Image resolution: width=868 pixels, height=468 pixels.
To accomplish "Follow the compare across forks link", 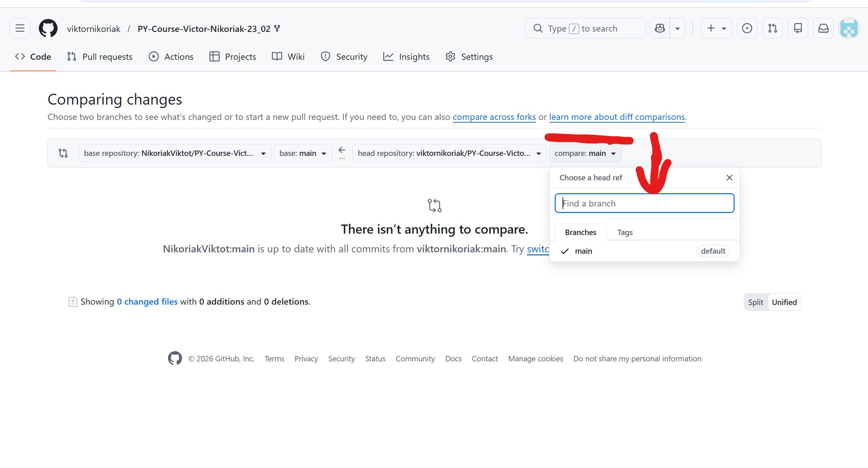I will point(494,117).
